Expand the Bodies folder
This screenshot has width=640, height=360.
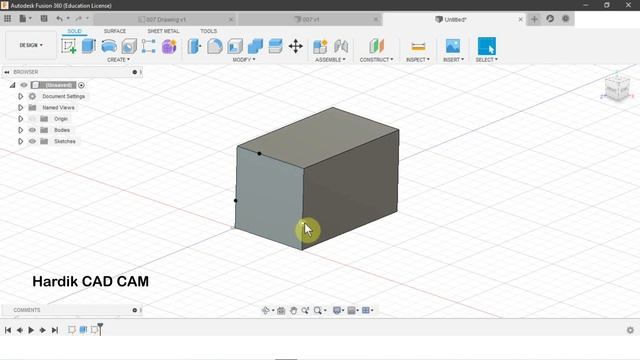pyautogui.click(x=20, y=130)
